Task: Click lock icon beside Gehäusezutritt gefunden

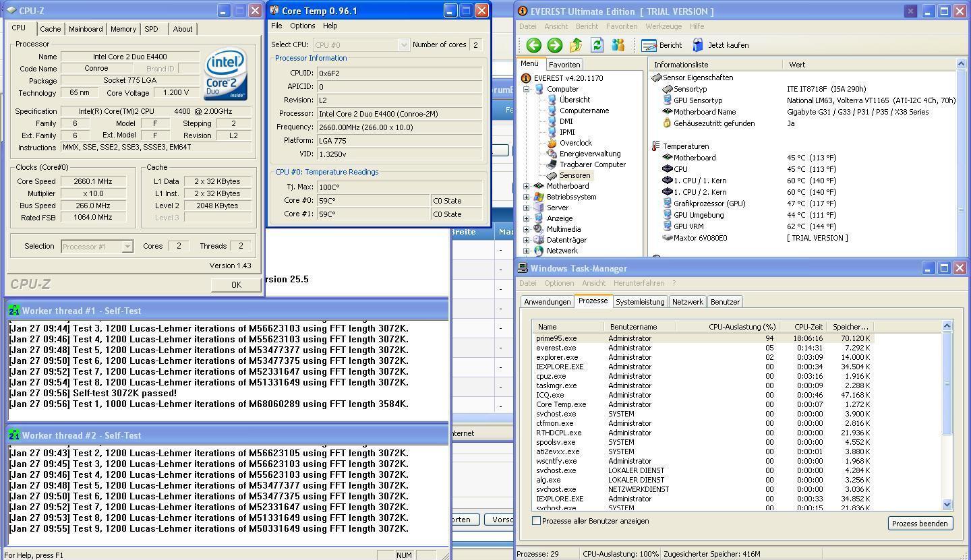Action: (667, 123)
